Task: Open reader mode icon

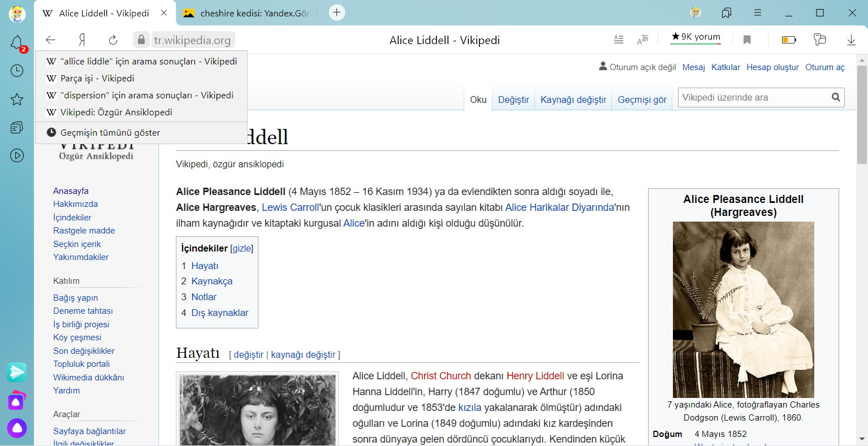Action: pyautogui.click(x=619, y=40)
